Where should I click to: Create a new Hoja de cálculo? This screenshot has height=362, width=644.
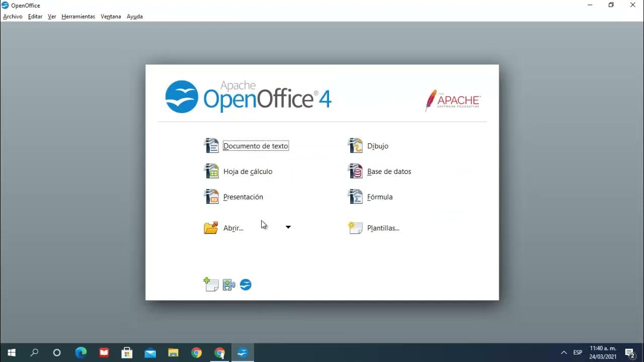248,171
